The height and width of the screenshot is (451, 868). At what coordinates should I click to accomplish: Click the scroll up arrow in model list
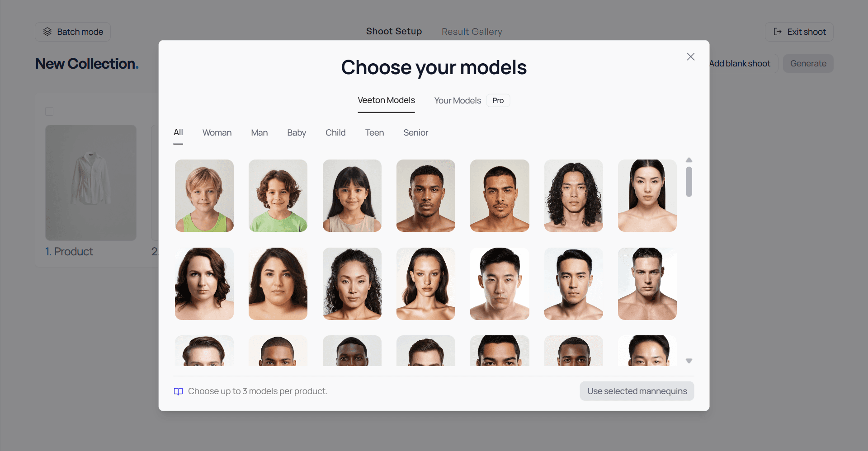(x=689, y=160)
